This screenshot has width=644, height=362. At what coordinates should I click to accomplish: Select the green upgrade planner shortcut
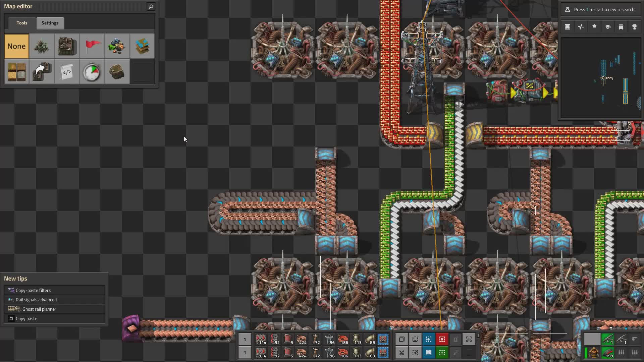(x=442, y=353)
